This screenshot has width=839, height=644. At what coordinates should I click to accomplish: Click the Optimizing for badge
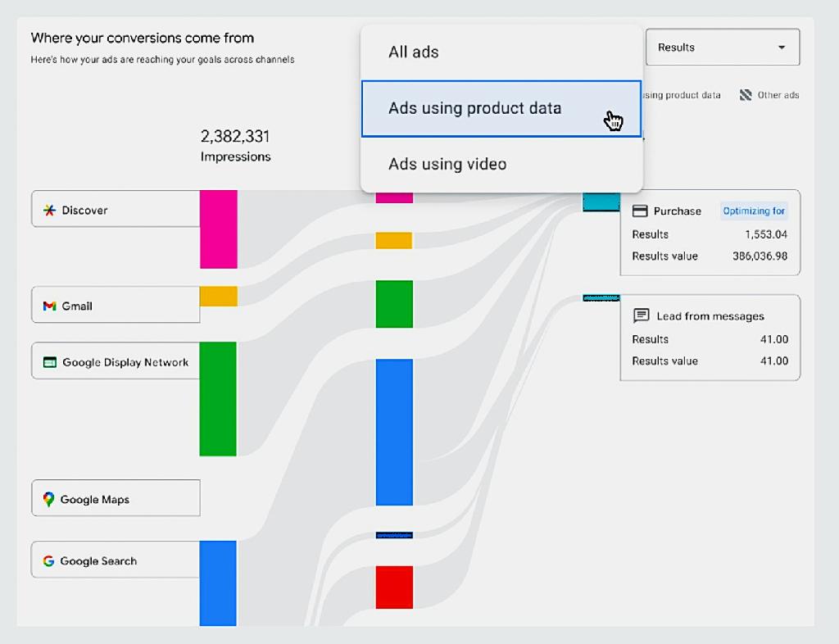tap(754, 211)
